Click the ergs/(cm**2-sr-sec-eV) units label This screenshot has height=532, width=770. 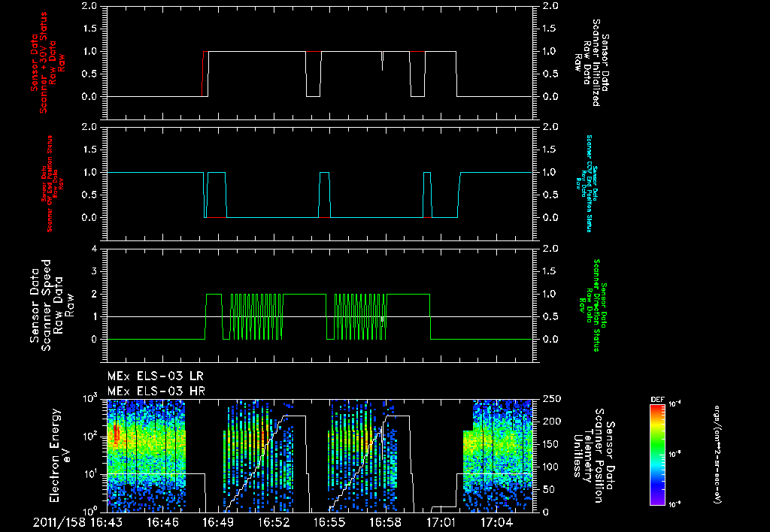pyautogui.click(x=717, y=454)
